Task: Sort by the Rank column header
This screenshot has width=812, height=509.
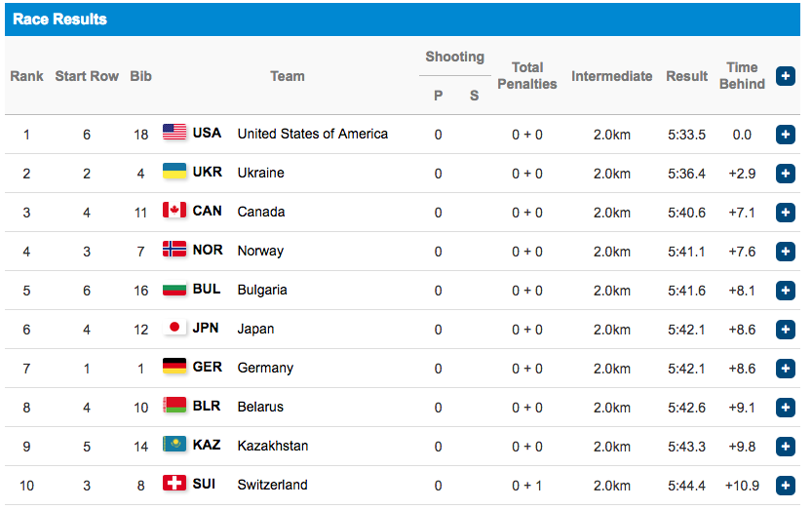Action: coord(26,76)
